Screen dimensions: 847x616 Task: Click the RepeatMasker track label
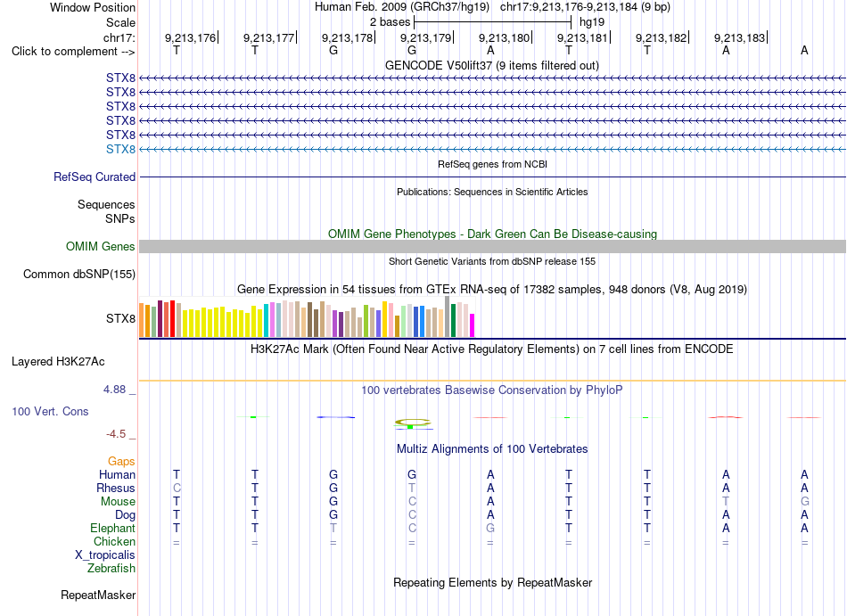coord(98,595)
